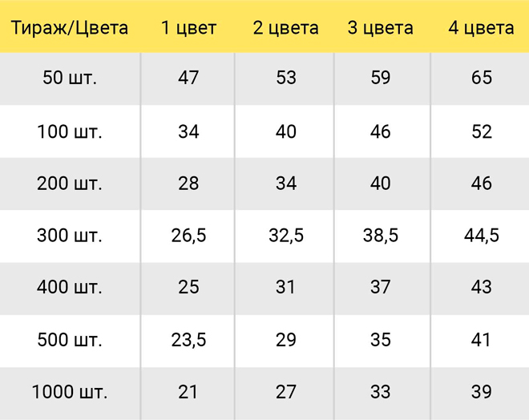Click the 26,5 price cell

(188, 236)
